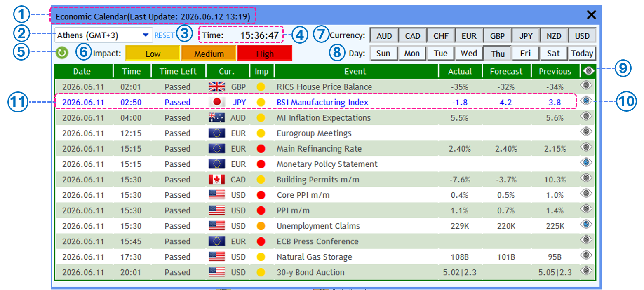The width and height of the screenshot is (644, 290).
Task: Click the US flag in Natural Gas Storage row
Action: (x=217, y=257)
